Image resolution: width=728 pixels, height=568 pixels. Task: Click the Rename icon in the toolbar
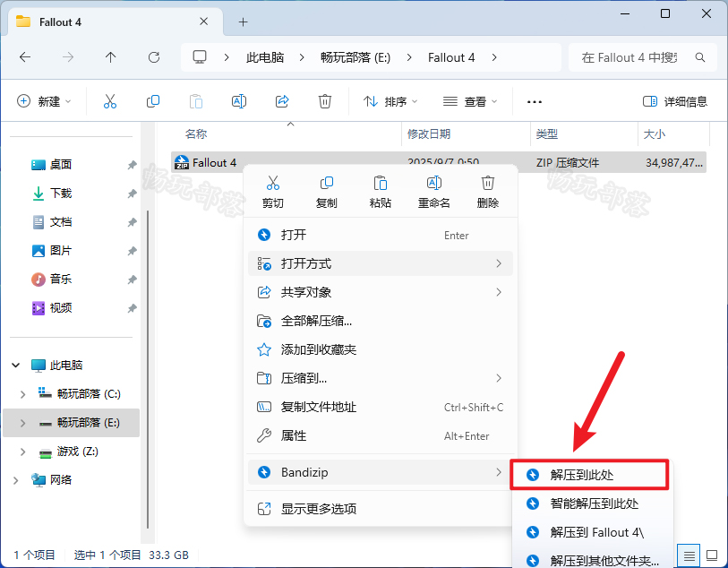(239, 101)
